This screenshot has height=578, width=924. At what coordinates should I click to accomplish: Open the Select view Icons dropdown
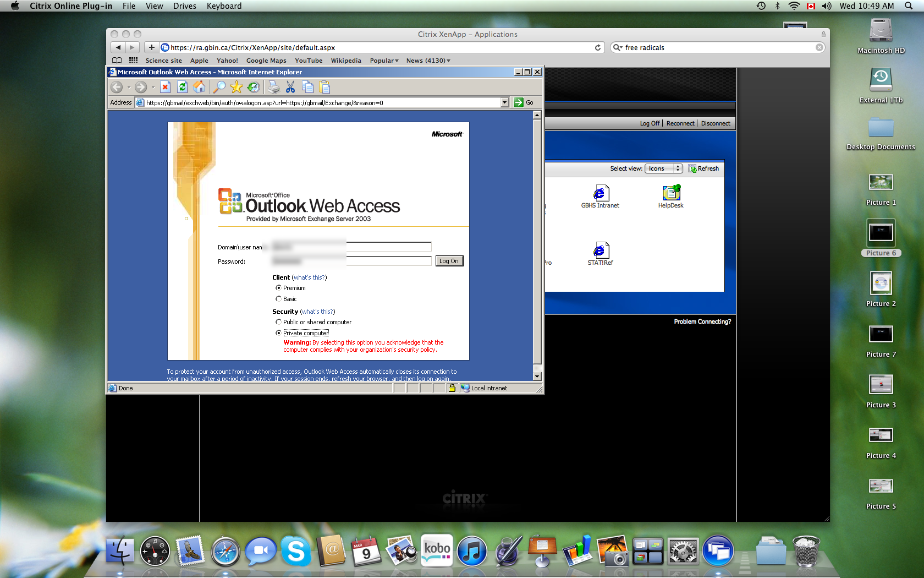664,168
